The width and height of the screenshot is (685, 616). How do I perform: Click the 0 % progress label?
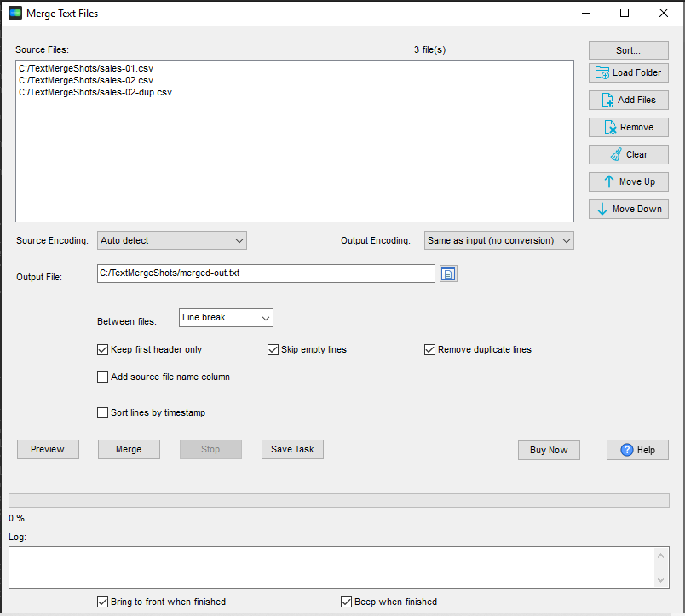(16, 519)
